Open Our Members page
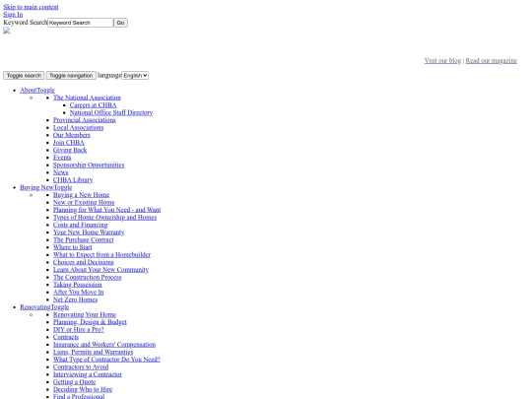 coord(72,135)
